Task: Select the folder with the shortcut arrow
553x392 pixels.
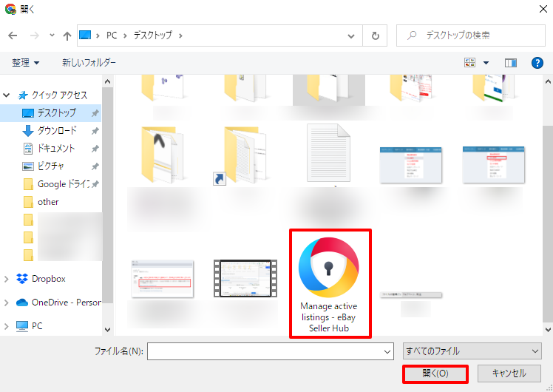Action: pyautogui.click(x=240, y=155)
